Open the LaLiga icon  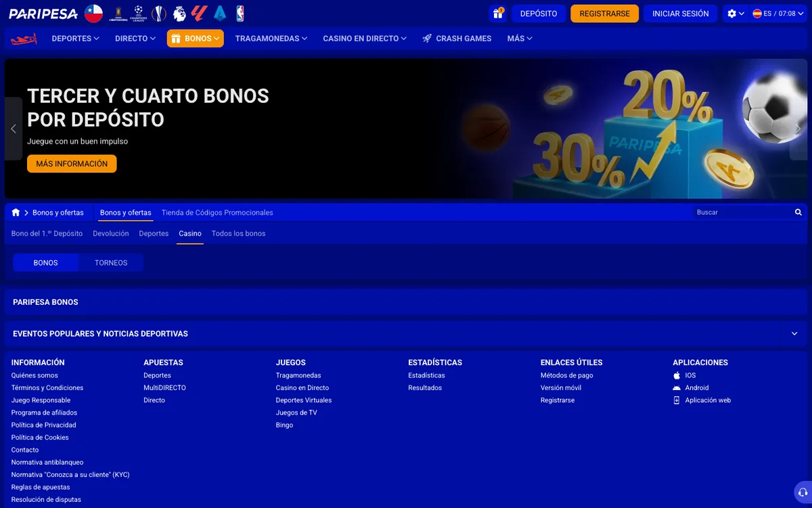[199, 14]
